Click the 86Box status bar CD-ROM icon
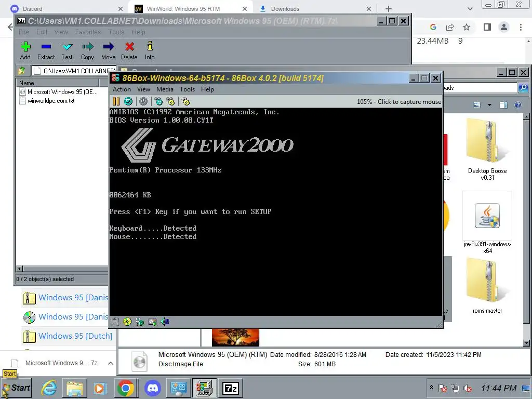Image resolution: width=532 pixels, height=399 pixels. [127, 322]
